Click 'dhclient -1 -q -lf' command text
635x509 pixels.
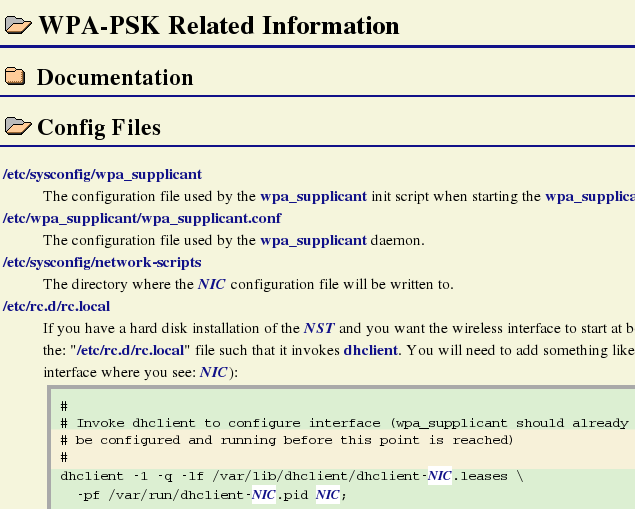(x=132, y=476)
